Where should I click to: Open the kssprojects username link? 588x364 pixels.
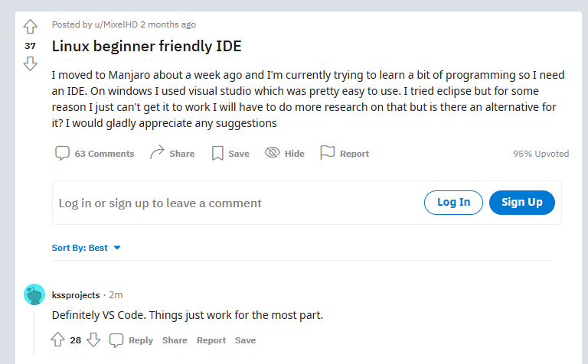[76, 295]
